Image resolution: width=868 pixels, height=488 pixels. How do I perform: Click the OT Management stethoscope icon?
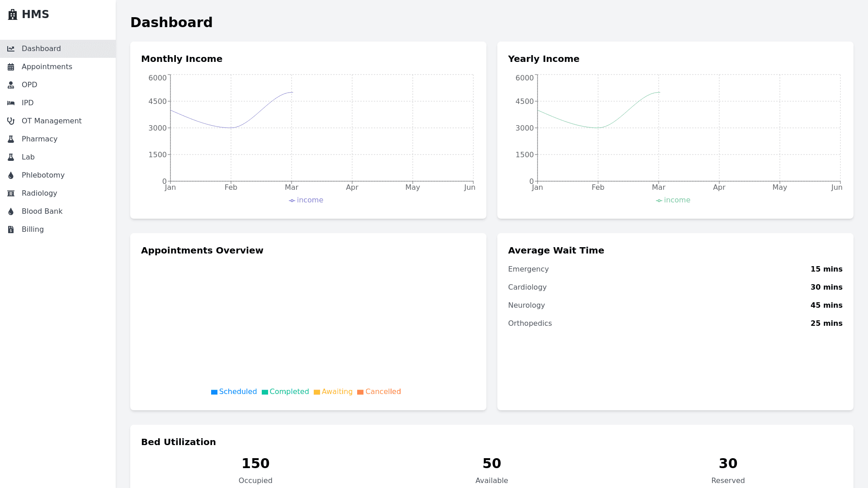point(11,121)
